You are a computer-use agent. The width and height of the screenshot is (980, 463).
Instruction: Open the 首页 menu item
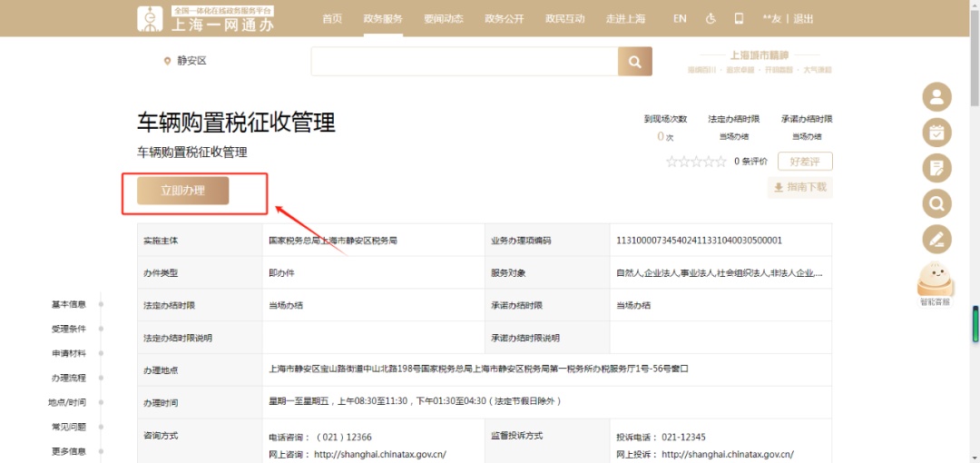(x=332, y=19)
